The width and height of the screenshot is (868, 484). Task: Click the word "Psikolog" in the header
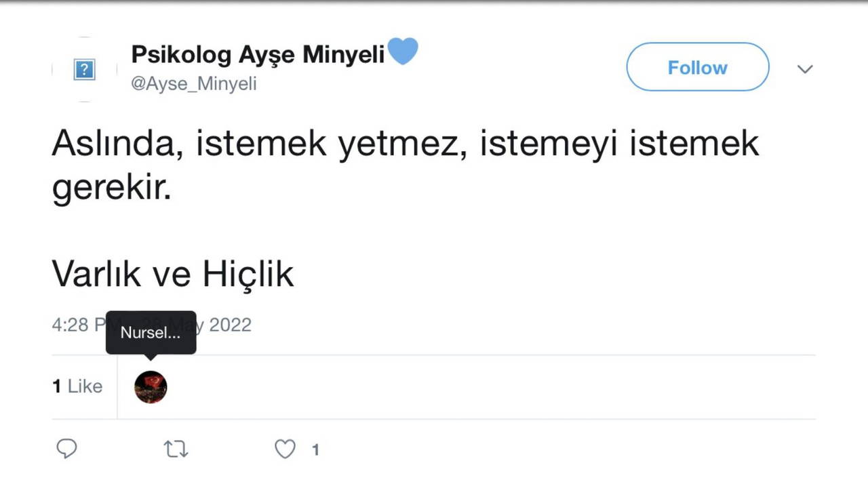click(x=182, y=54)
